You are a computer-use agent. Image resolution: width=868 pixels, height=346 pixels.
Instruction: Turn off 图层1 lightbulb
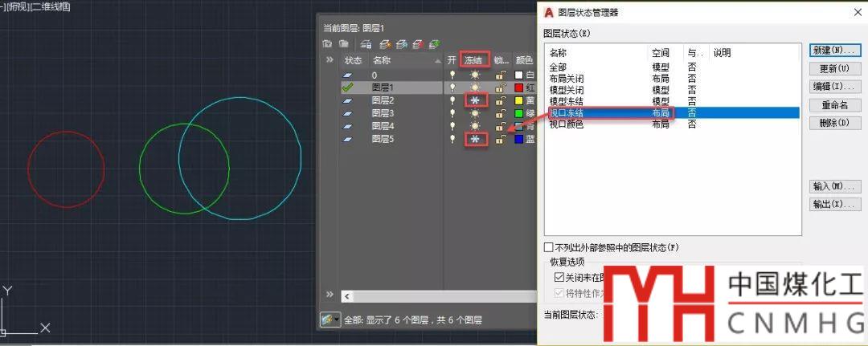[452, 88]
